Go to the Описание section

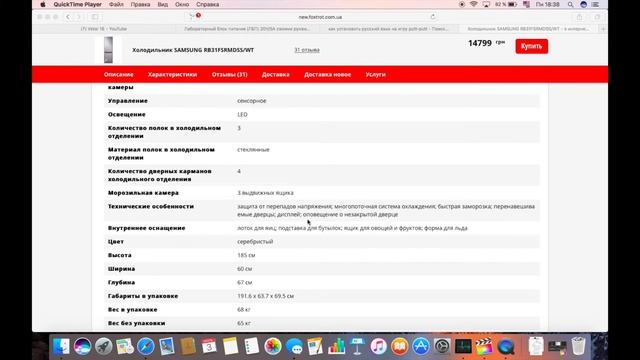118,75
